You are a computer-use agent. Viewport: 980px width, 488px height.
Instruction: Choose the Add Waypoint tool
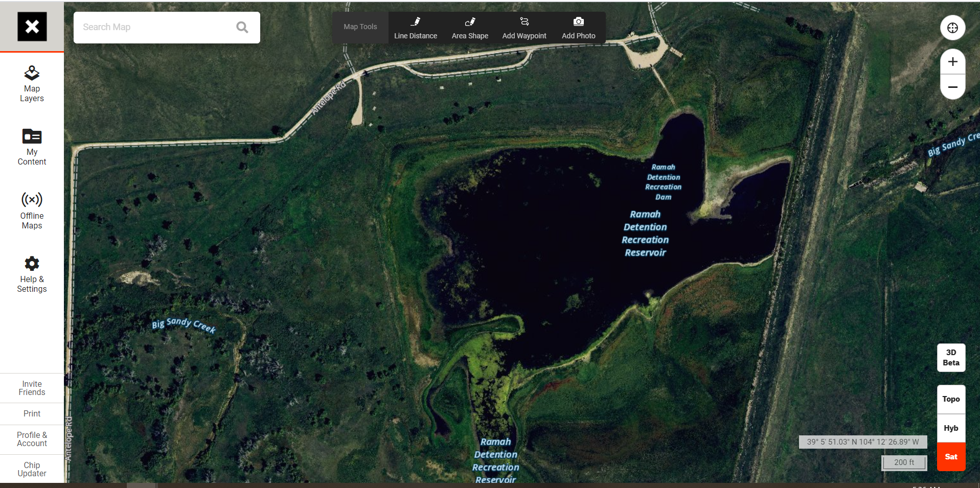pos(524,28)
